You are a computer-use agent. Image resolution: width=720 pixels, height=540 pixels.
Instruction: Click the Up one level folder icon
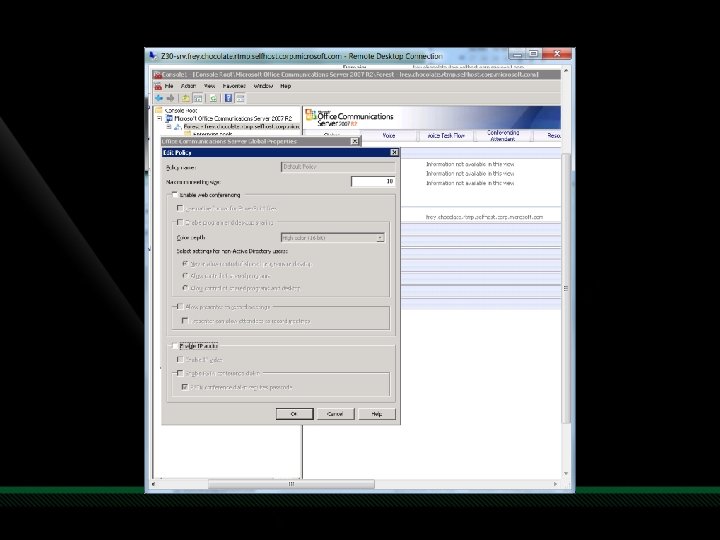[185, 98]
